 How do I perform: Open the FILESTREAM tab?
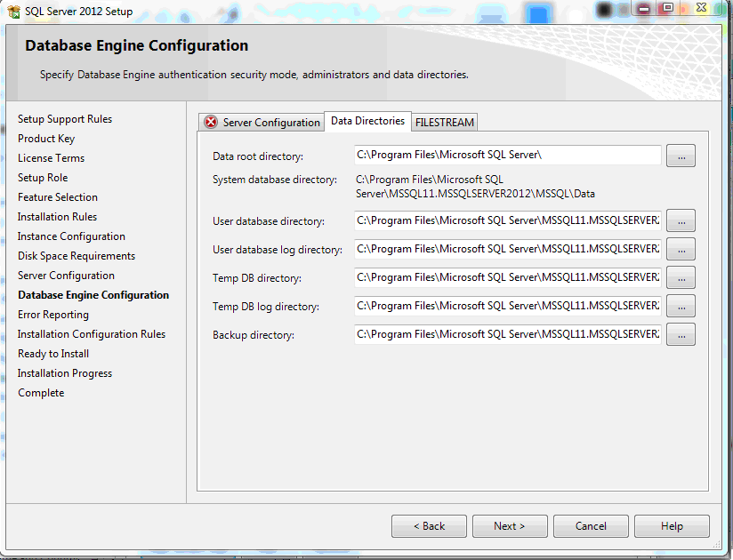pos(445,123)
